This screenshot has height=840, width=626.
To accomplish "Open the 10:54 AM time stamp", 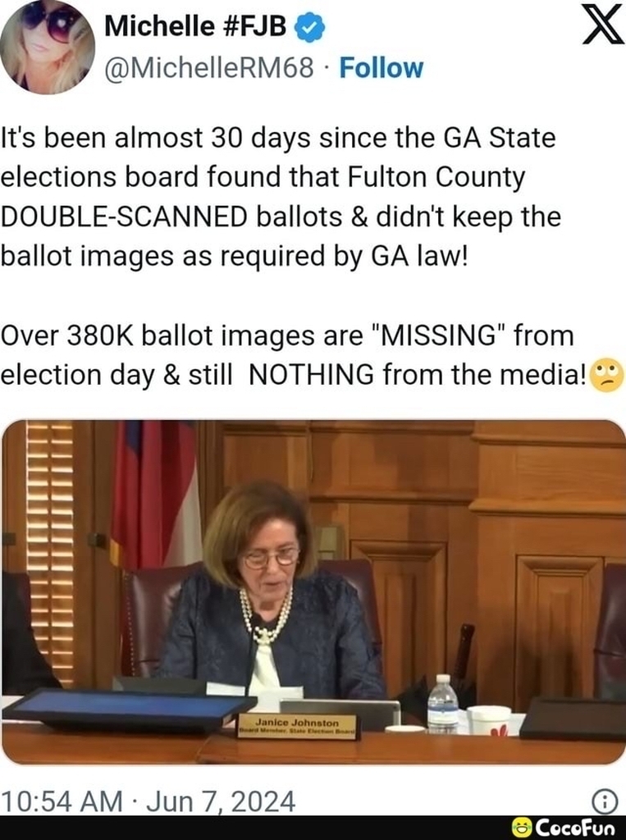I will click(x=62, y=802).
